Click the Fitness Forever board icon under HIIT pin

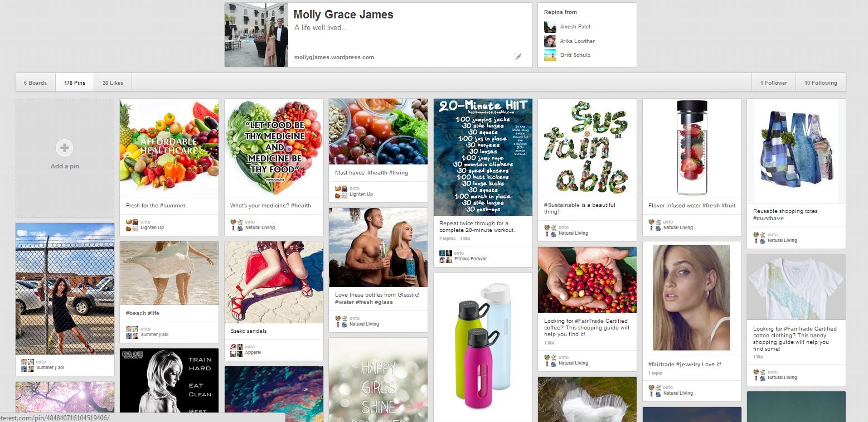pyautogui.click(x=445, y=256)
